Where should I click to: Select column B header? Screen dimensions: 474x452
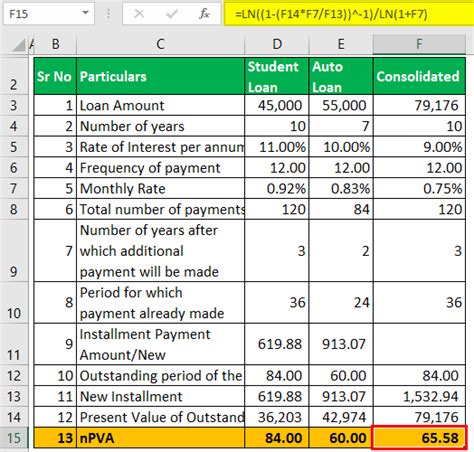coord(55,44)
